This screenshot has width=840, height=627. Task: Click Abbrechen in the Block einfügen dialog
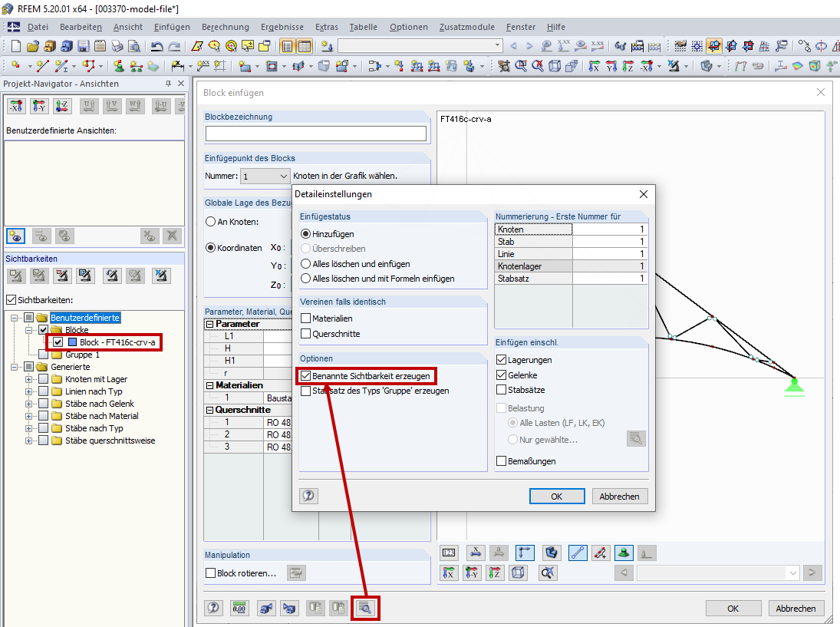[796, 608]
